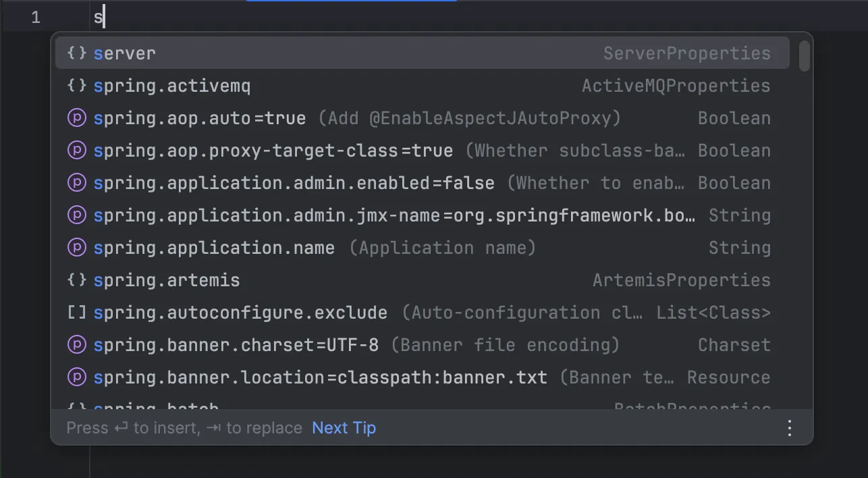Click the braces icon beside spring.activemq

click(77, 86)
